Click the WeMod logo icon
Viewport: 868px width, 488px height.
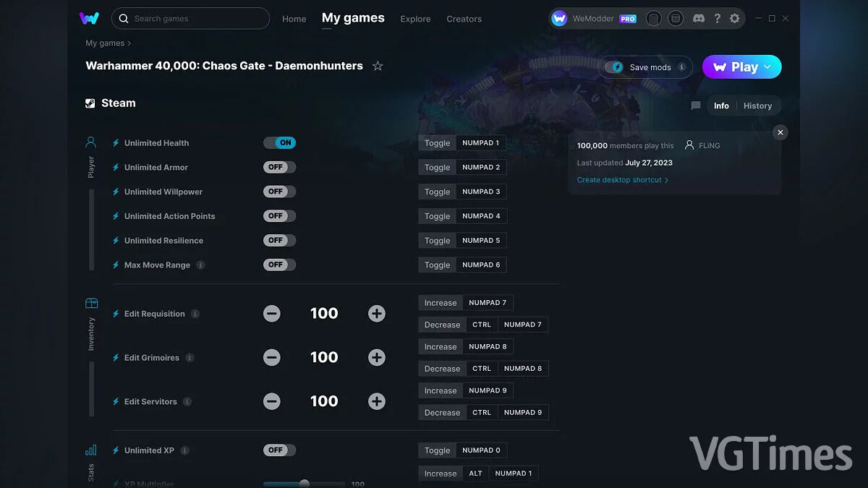tap(89, 18)
